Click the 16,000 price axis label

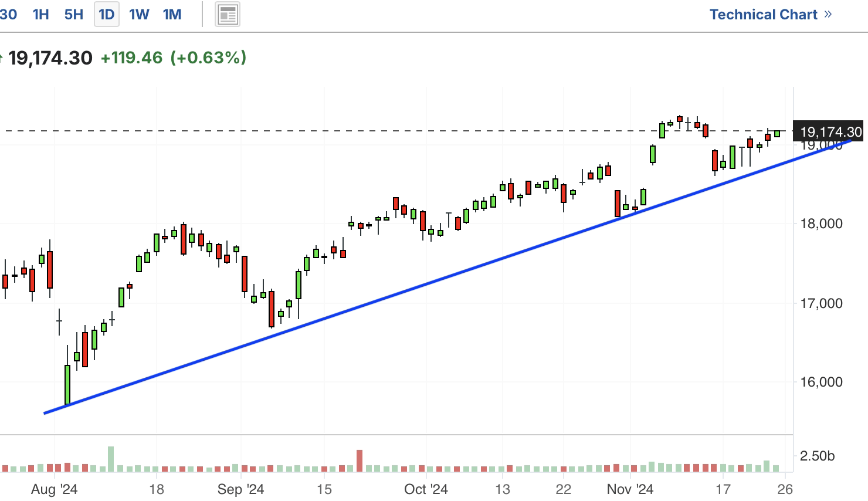click(x=821, y=382)
